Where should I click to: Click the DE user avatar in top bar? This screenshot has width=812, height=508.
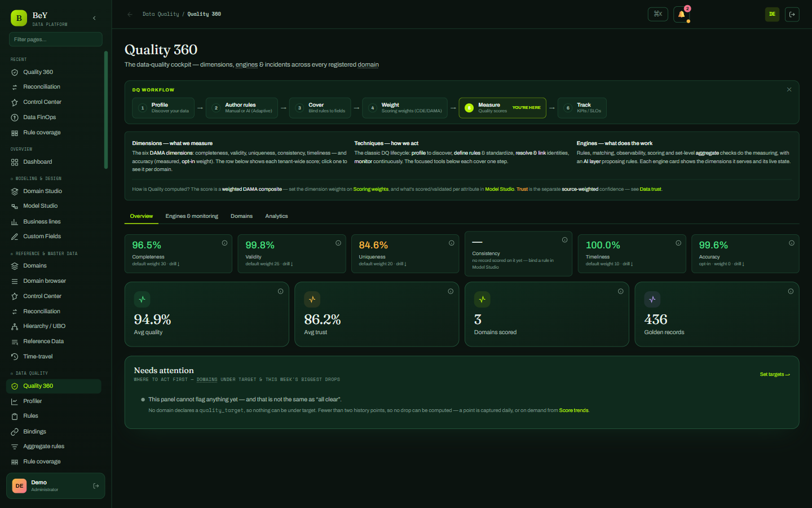click(x=772, y=14)
